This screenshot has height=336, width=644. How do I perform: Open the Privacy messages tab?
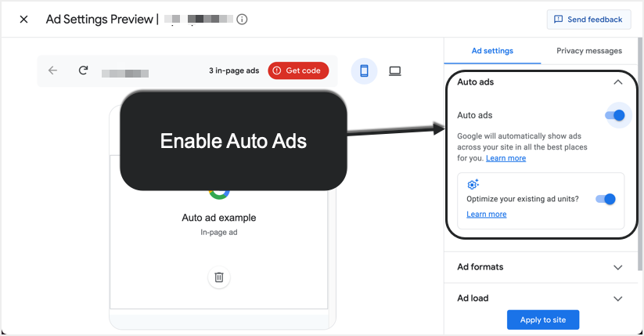pyautogui.click(x=589, y=51)
